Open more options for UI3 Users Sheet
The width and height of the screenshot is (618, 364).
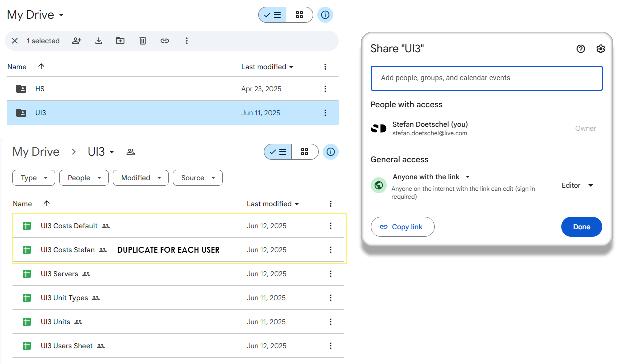(331, 346)
